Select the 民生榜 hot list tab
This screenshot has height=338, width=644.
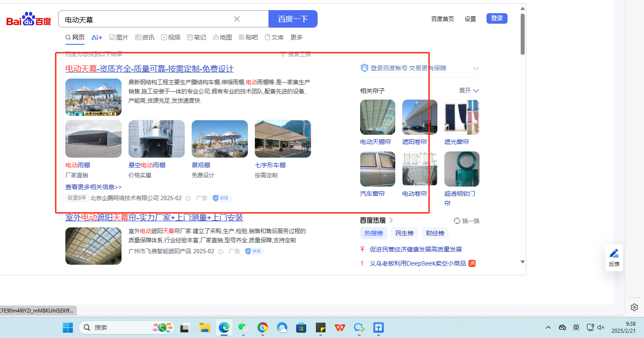(x=404, y=233)
